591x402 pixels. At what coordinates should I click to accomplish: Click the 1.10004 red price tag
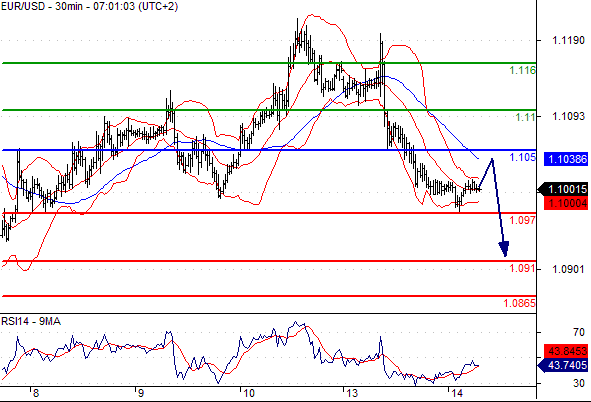pos(566,203)
